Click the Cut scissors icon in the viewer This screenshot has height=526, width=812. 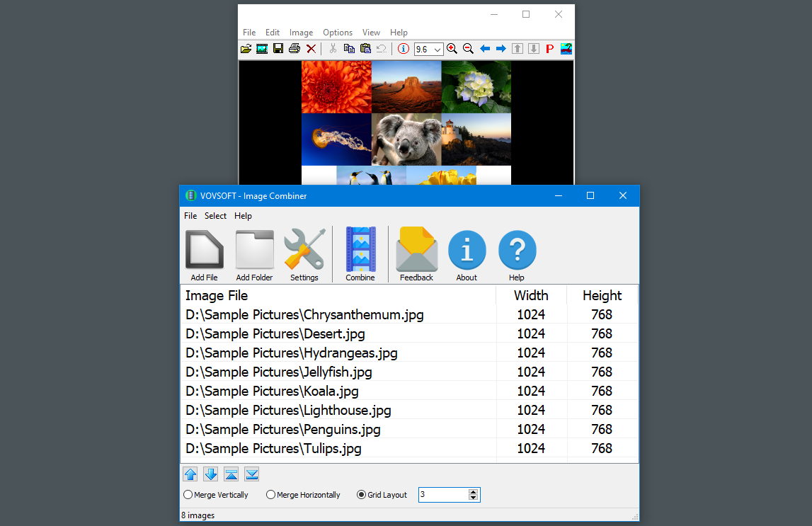coord(333,49)
